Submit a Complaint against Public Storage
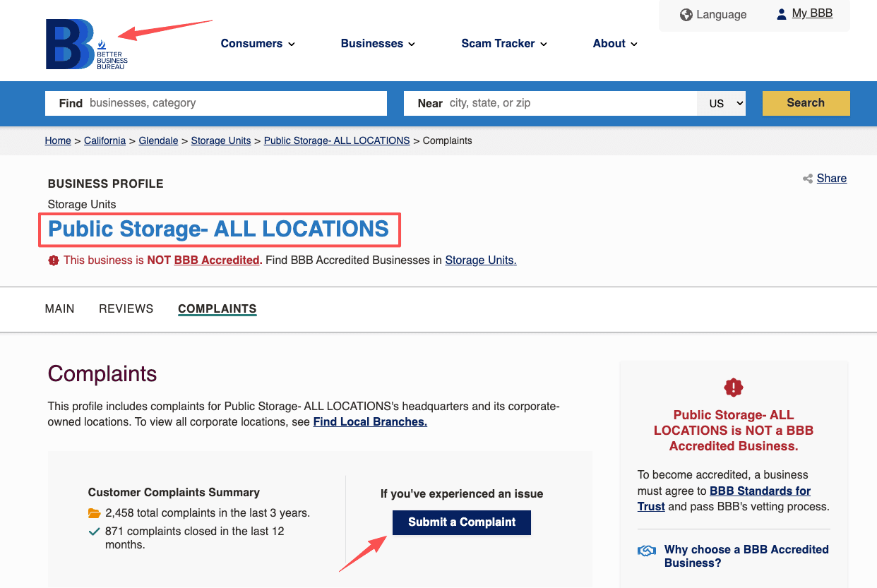The image size is (877, 588). click(461, 522)
